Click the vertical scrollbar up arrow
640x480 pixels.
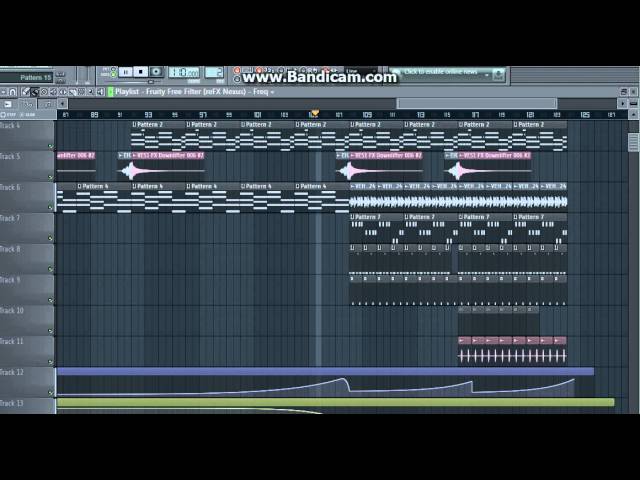pyautogui.click(x=633, y=115)
